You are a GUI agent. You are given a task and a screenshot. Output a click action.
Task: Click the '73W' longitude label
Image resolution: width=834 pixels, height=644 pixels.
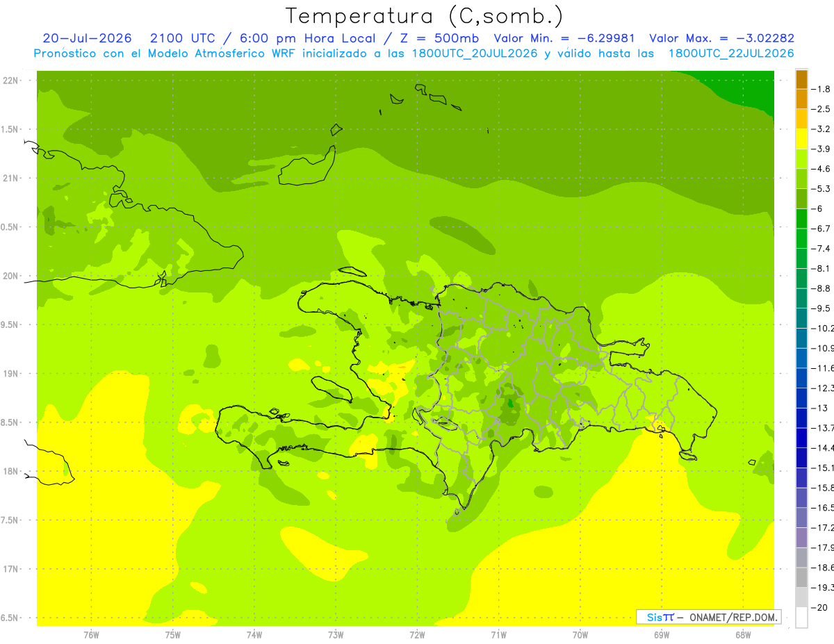point(336,635)
